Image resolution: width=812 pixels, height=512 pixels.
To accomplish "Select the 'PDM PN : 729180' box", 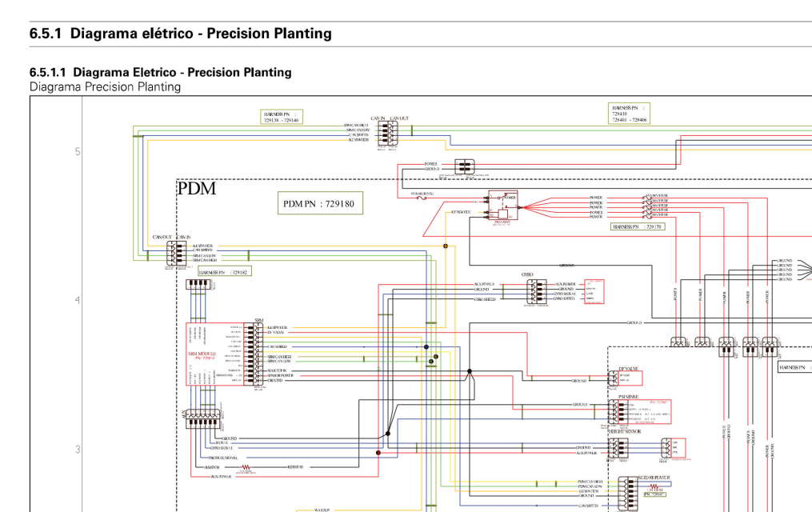I will (x=320, y=203).
